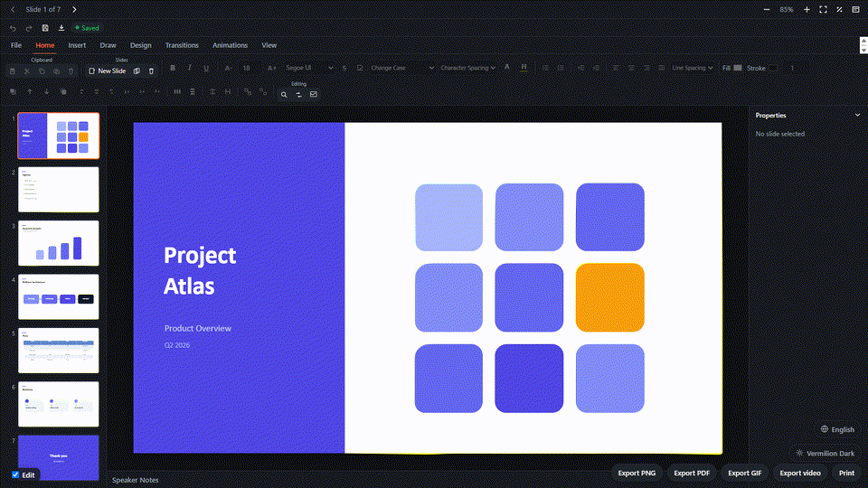Screen dimensions: 868x488
Task: Switch to the Design tab
Action: click(141, 45)
